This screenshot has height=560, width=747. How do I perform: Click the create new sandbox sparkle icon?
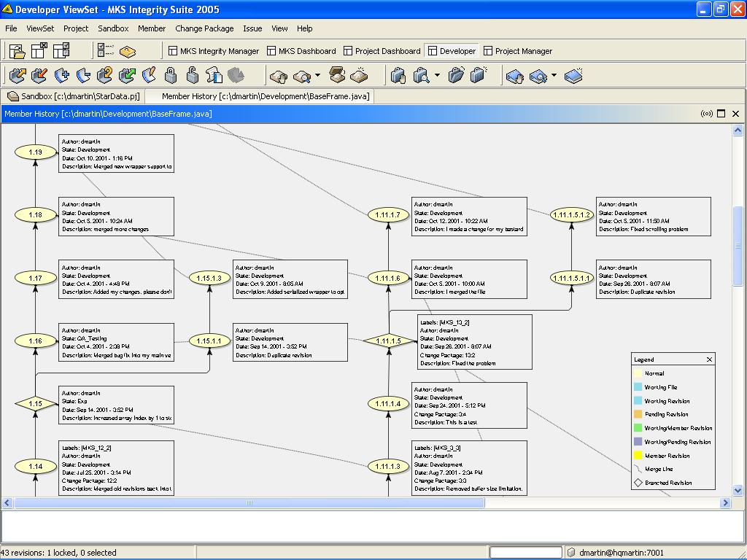(359, 75)
